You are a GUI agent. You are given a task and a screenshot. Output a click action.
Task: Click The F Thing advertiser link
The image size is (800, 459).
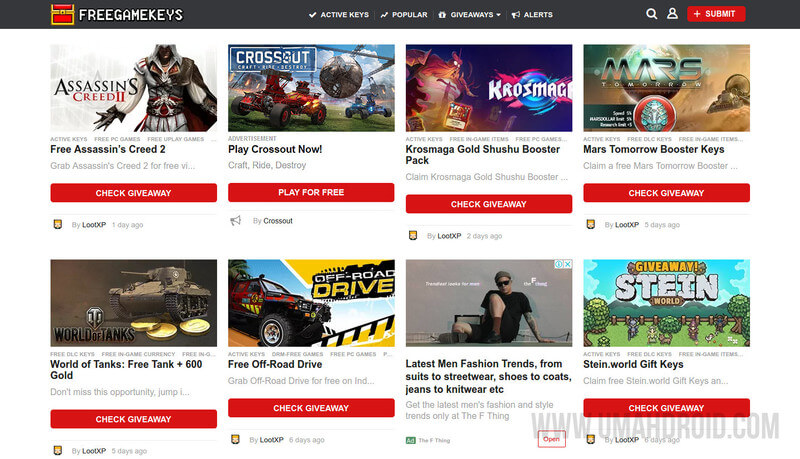434,441
